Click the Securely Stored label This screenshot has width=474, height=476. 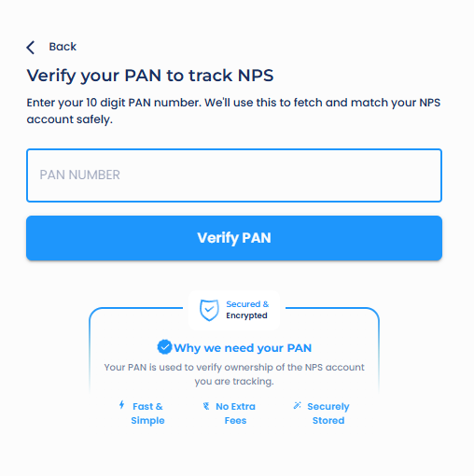pos(328,413)
